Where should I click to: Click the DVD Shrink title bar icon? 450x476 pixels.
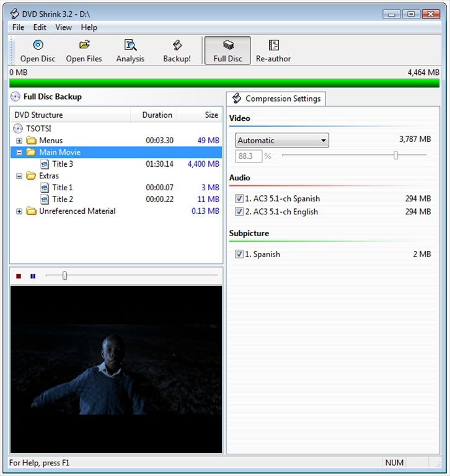[15, 14]
